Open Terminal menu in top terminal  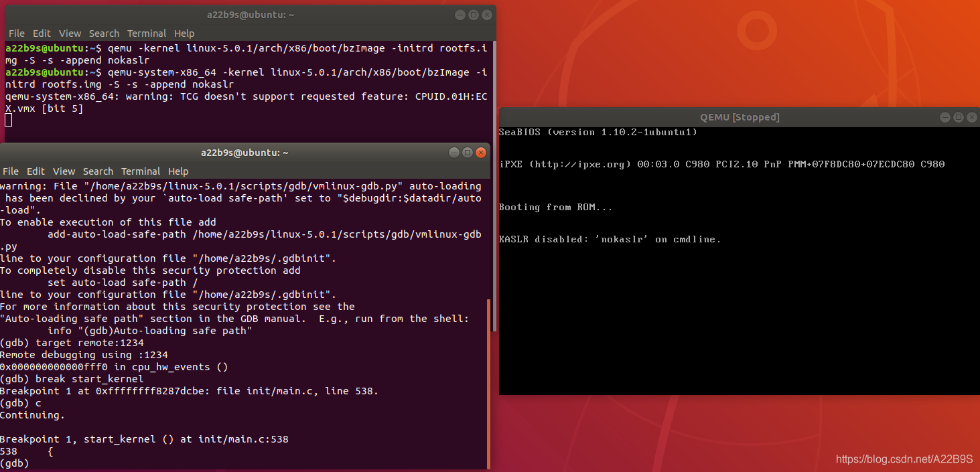click(x=147, y=33)
